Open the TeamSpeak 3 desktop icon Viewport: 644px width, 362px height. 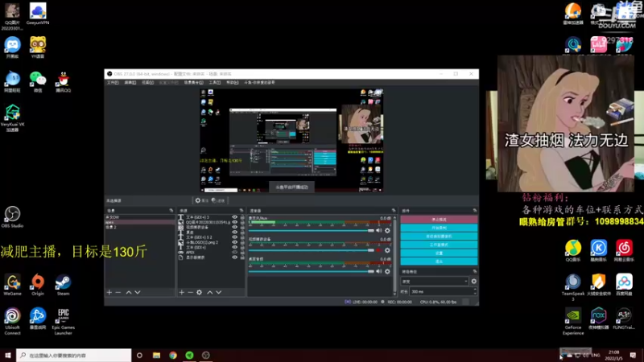pyautogui.click(x=573, y=287)
